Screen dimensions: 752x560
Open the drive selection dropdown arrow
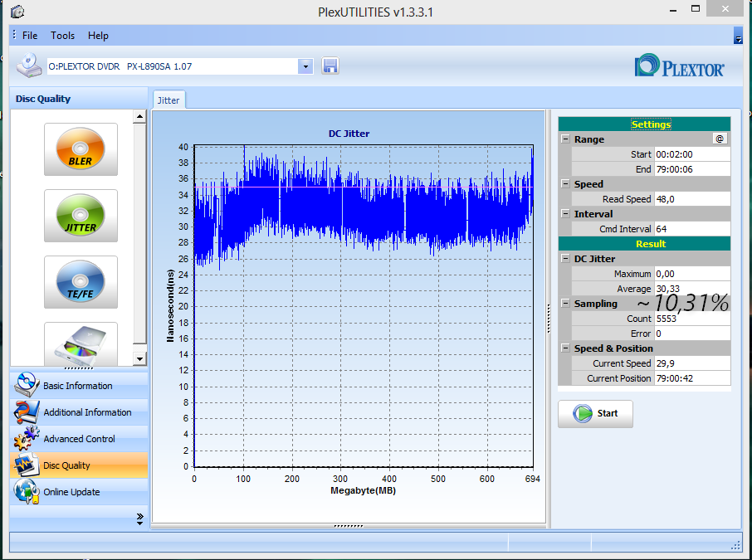(x=305, y=66)
